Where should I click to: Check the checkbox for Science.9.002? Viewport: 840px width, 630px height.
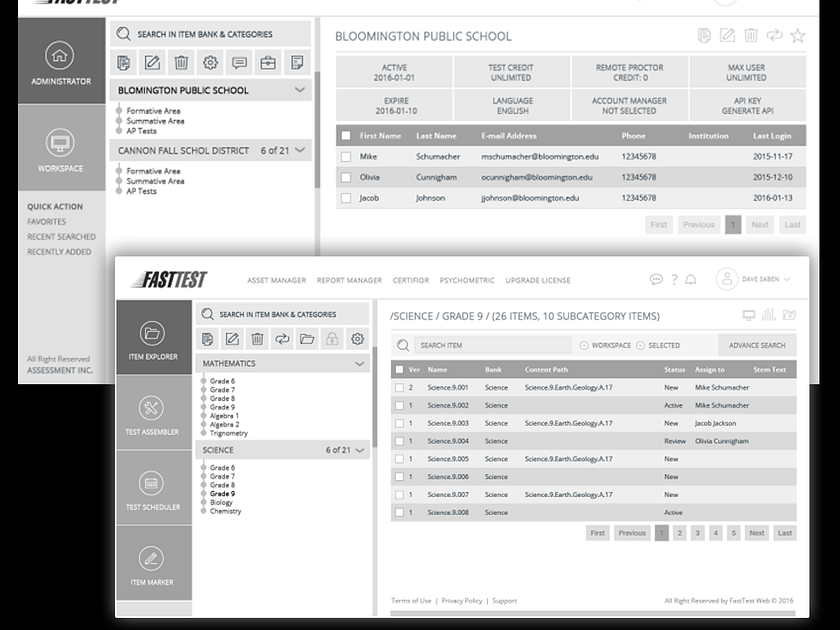pyautogui.click(x=398, y=406)
